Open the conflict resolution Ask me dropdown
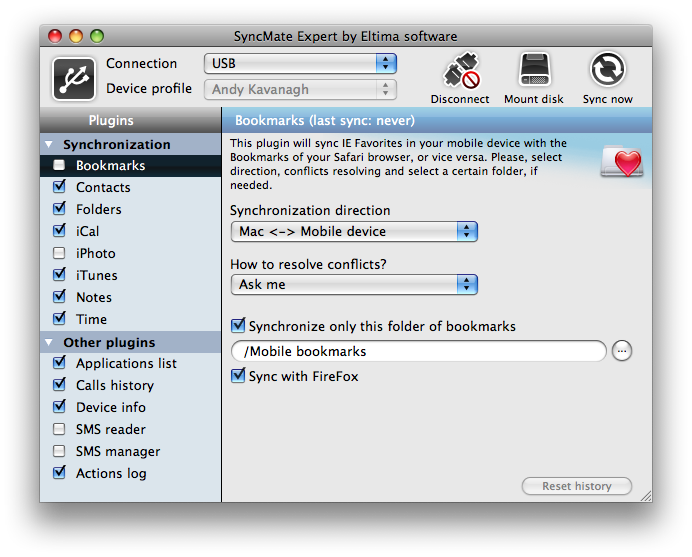This screenshot has height=557, width=692. 354,285
